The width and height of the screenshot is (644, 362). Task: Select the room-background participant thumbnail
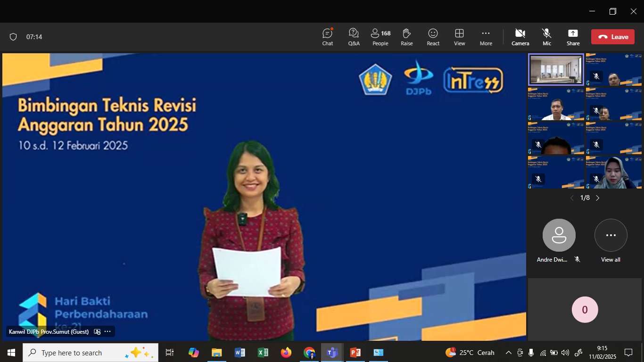pos(556,70)
